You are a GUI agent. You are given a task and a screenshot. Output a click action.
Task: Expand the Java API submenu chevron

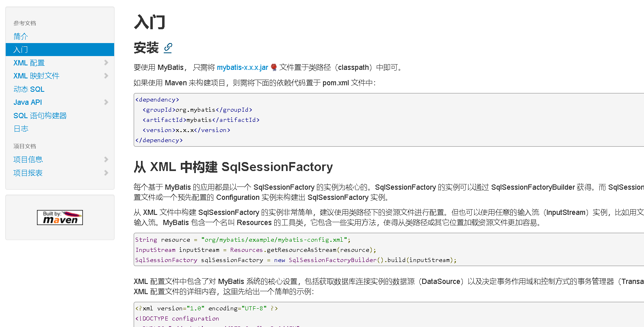point(106,102)
